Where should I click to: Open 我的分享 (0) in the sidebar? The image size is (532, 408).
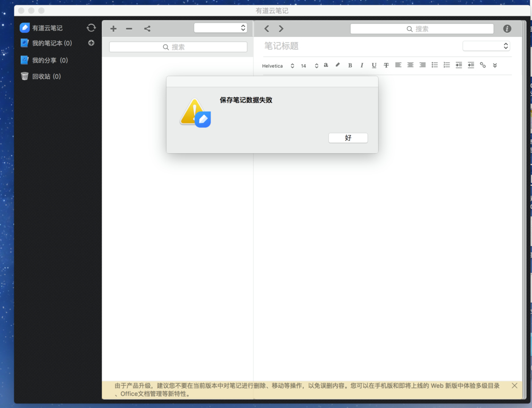(44, 60)
